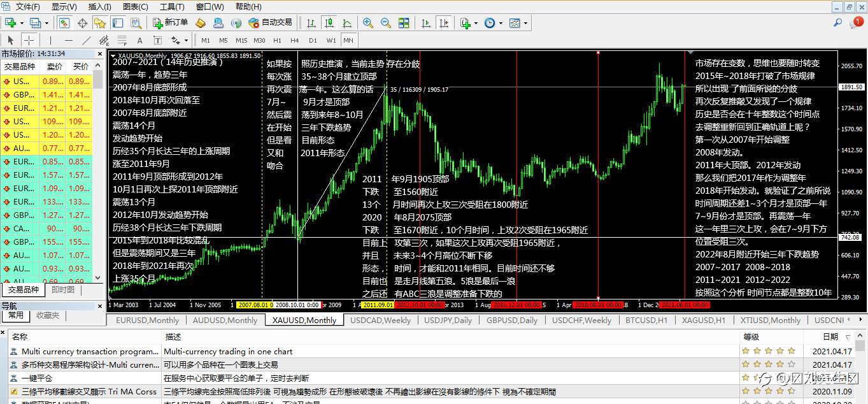Switch timeframe to H4
Image resolution: width=868 pixels, height=404 pixels.
[x=295, y=40]
